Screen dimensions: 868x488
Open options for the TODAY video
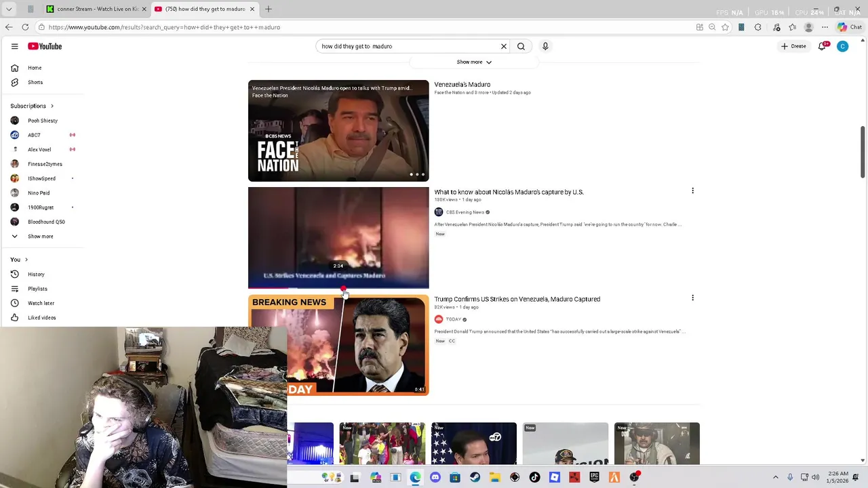coord(692,298)
